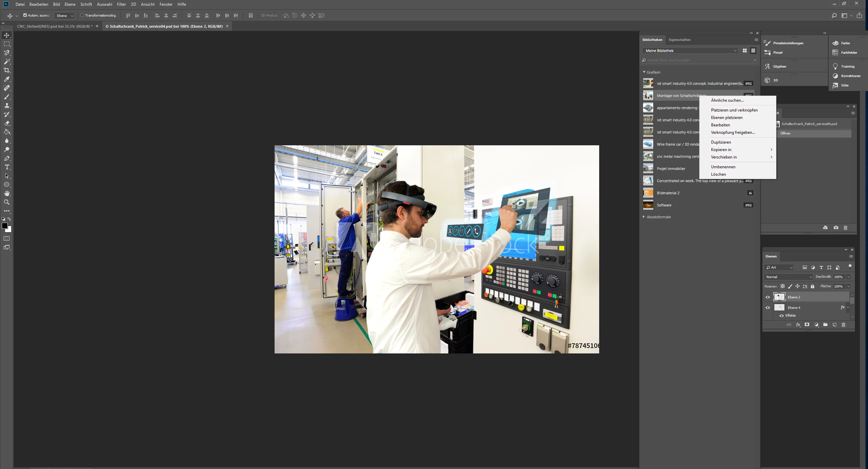868x469 pixels.
Task: Open the Meine Bibliothek dropdown
Action: click(x=690, y=51)
